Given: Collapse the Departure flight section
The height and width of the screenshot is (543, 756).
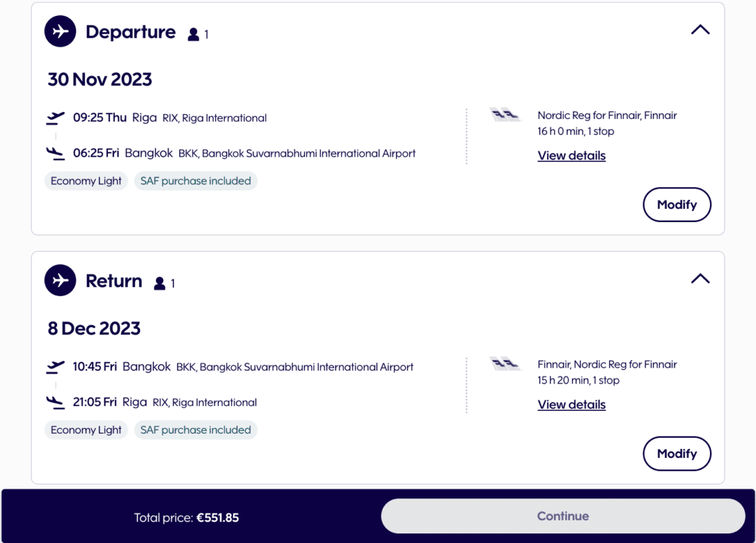Looking at the screenshot, I should 700,30.
